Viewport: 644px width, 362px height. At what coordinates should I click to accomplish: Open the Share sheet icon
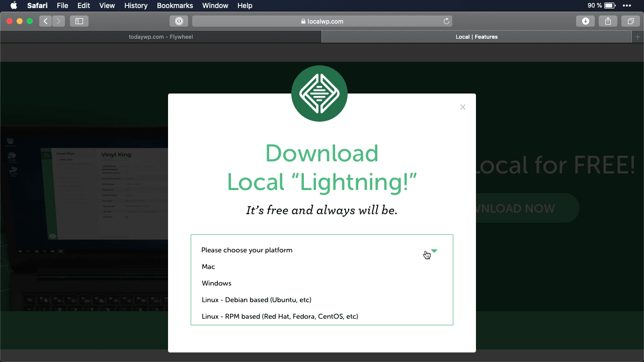click(608, 21)
